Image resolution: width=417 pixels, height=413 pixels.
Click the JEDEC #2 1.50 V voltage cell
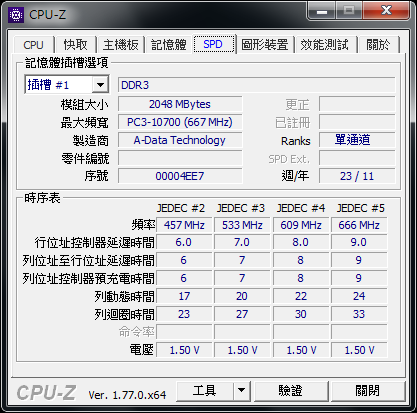point(184,350)
